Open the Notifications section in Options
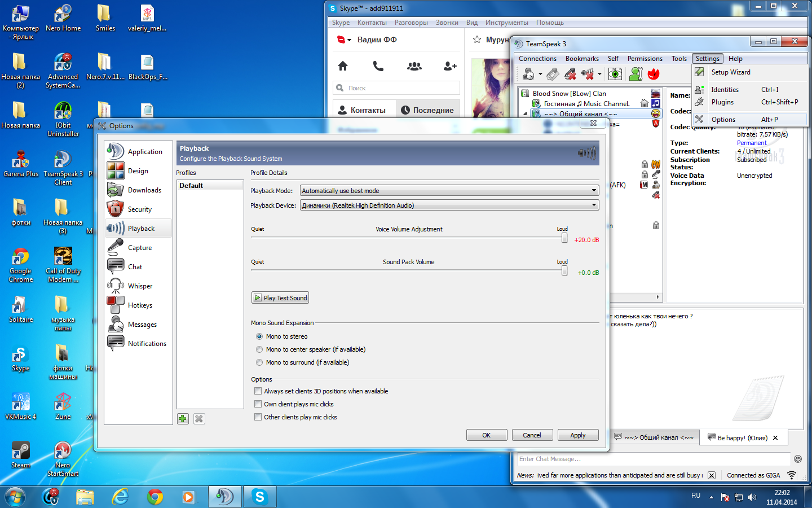Image resolution: width=812 pixels, height=508 pixels. pos(138,344)
